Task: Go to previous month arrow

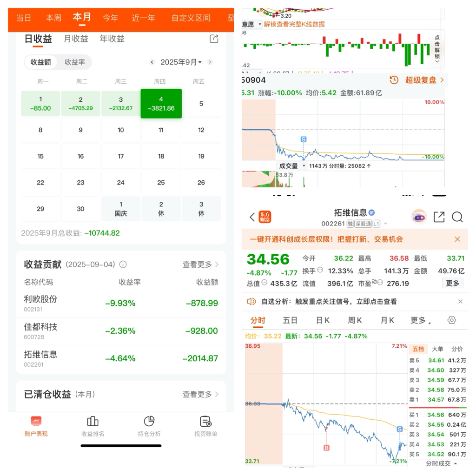Action: click(152, 62)
